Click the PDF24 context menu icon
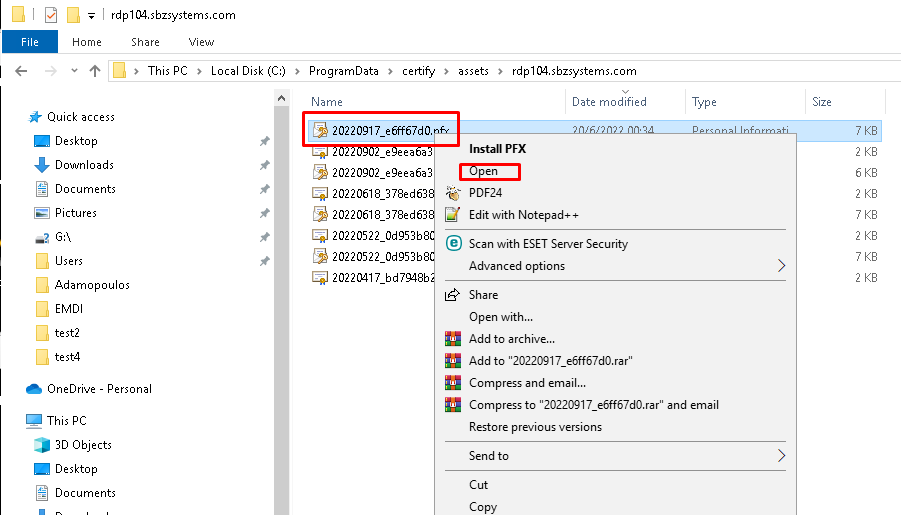 453,193
